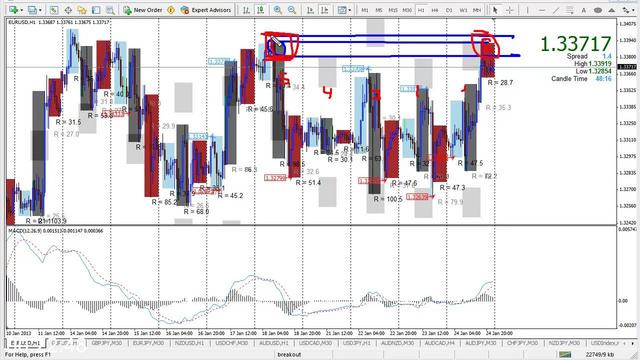The height and width of the screenshot is (360, 640).
Task: Switch to the NZDUSD,H1 chart tab
Action: click(x=189, y=343)
